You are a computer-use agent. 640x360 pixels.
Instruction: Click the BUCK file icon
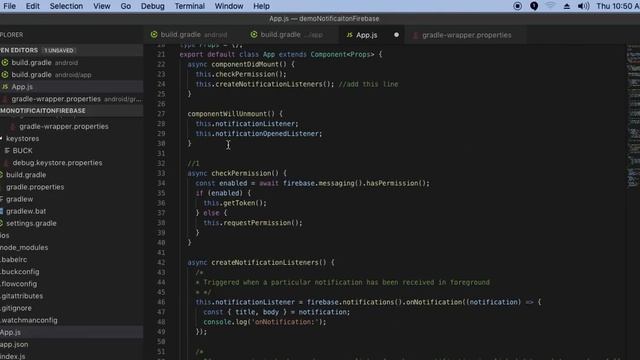click(x=7, y=151)
